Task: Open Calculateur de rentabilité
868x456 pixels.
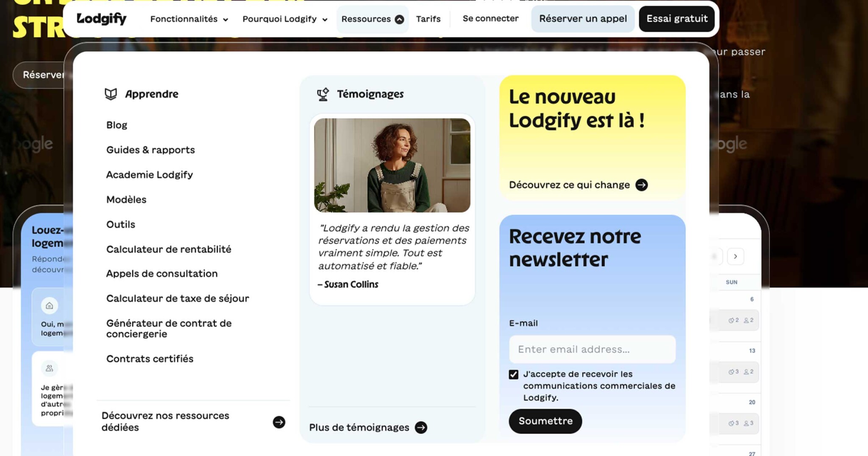Action: [x=169, y=249]
